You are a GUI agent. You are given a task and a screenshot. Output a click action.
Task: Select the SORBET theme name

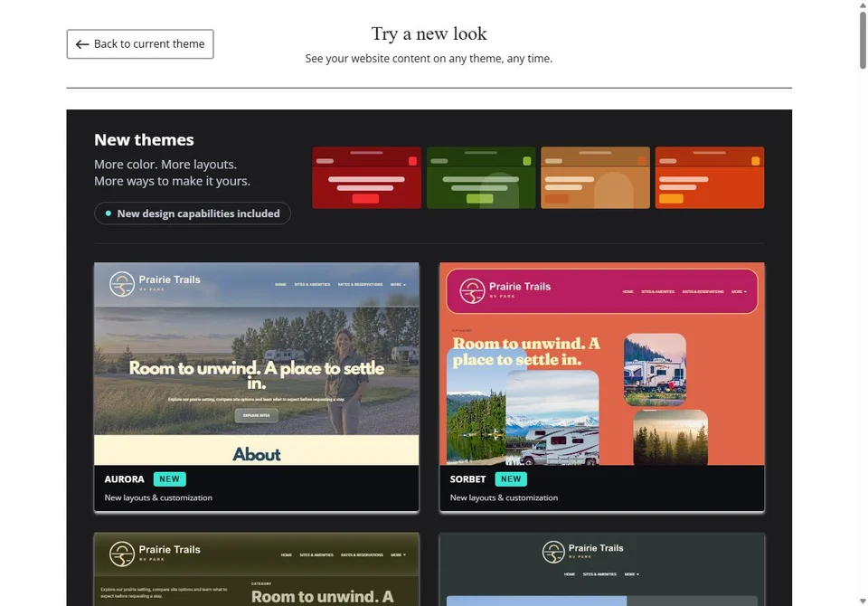467,479
